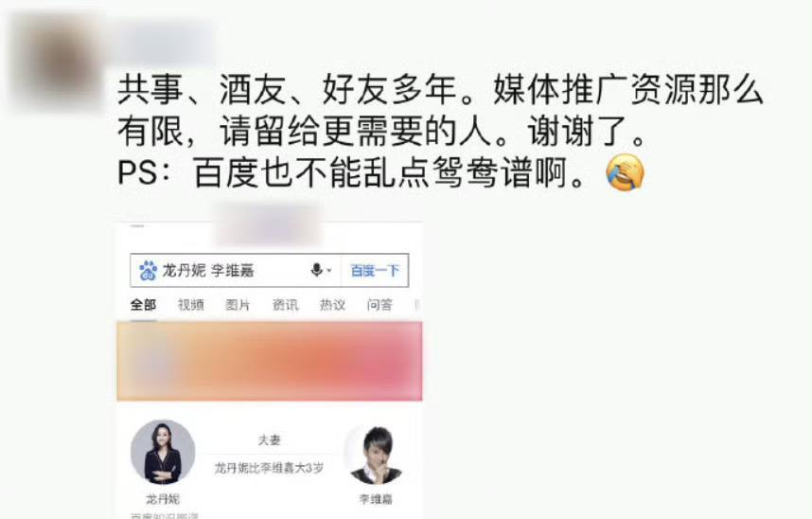Select the 全部 tab

click(143, 305)
